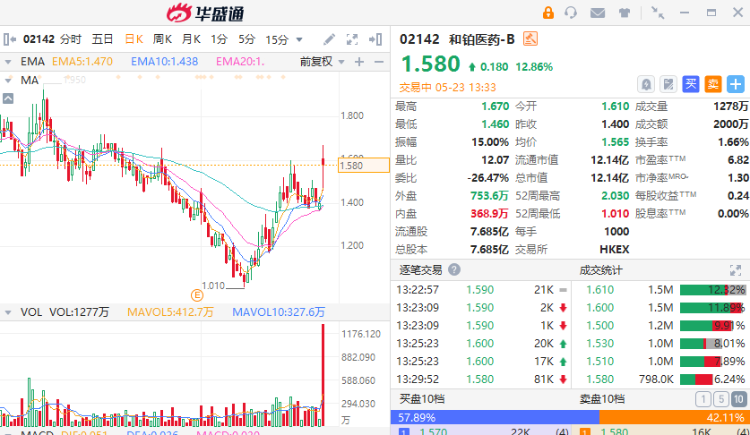Click the 华盛通 logo
This screenshot has height=435, width=750.
[205, 13]
